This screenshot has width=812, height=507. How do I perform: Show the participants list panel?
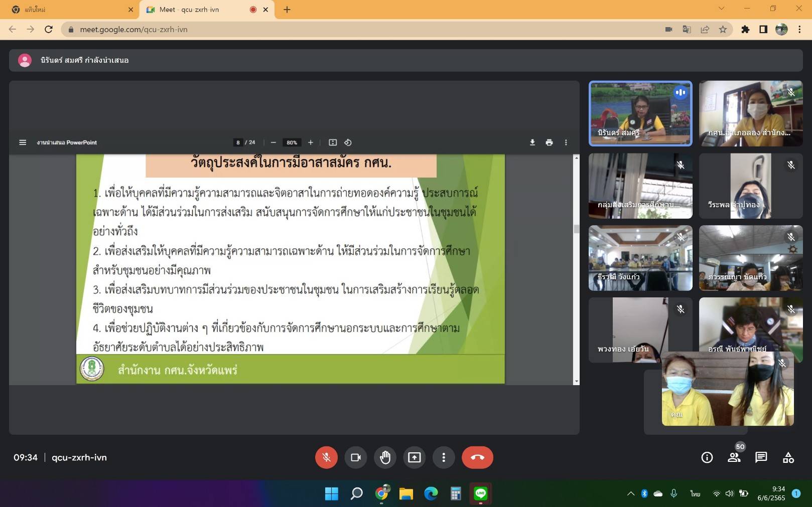click(734, 457)
